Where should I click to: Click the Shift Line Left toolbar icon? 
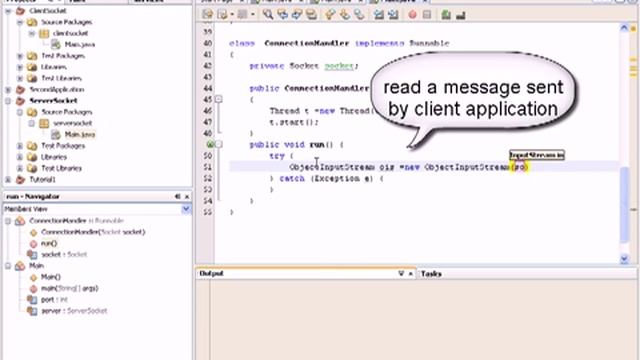pyautogui.click(x=379, y=15)
